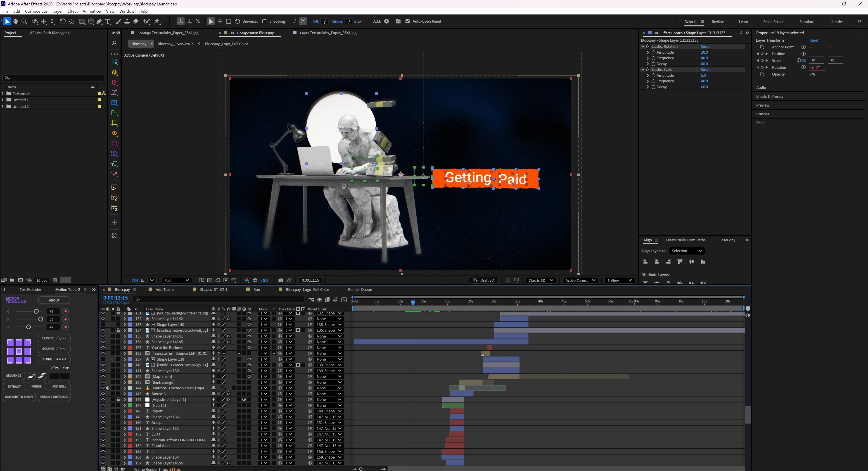Click the snapshot camera icon
This screenshot has width=868, height=471.
point(281,280)
